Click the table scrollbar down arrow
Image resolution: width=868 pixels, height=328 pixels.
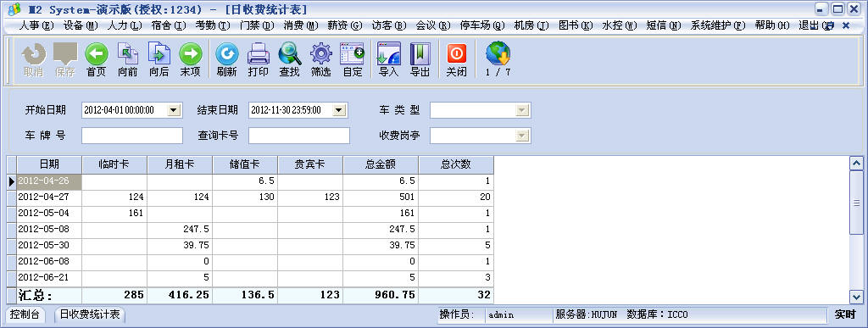tap(856, 297)
